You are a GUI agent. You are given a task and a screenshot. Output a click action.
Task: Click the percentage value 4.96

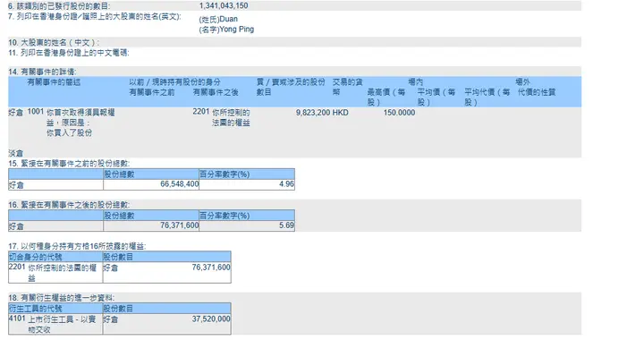tap(287, 184)
